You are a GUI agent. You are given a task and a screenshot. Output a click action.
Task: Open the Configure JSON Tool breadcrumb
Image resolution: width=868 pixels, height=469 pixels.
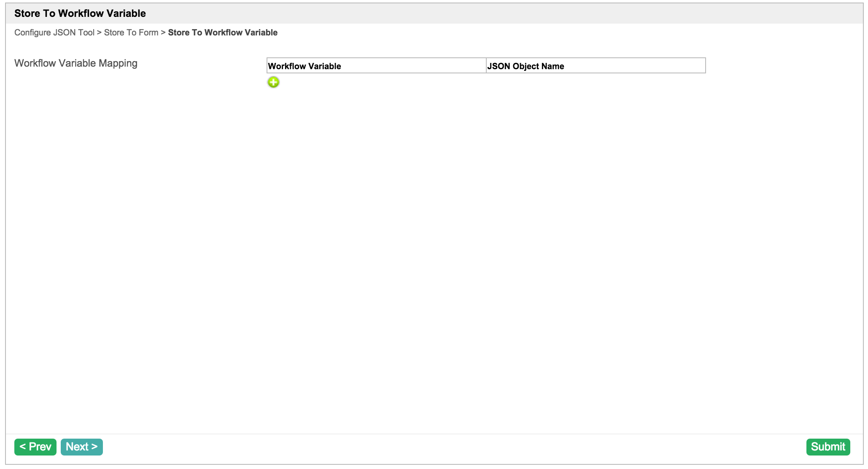(54, 32)
